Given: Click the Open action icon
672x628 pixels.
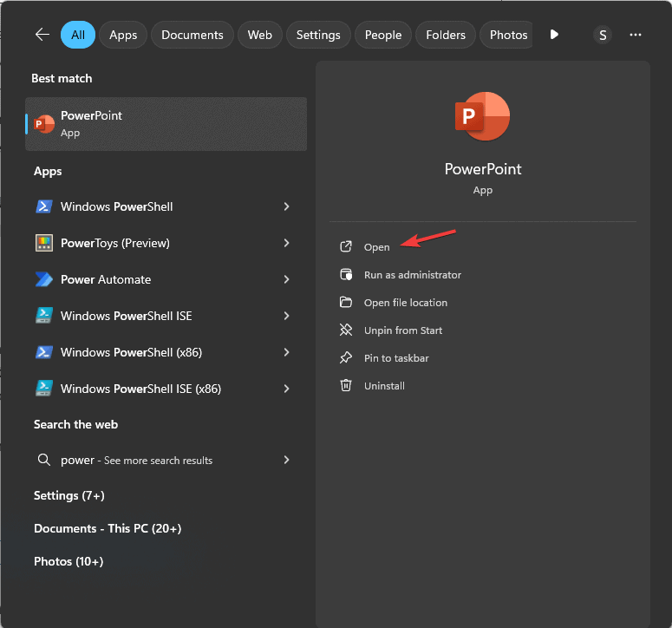Looking at the screenshot, I should (x=346, y=246).
